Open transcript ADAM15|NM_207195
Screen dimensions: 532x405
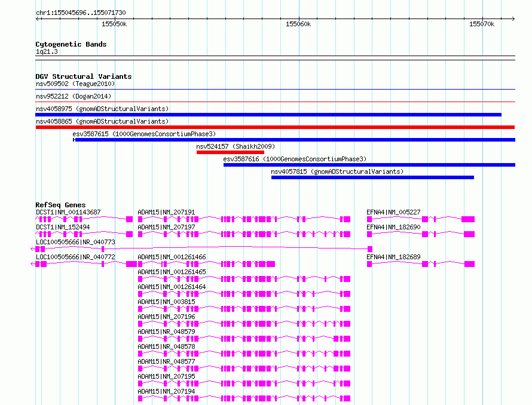pos(166,376)
